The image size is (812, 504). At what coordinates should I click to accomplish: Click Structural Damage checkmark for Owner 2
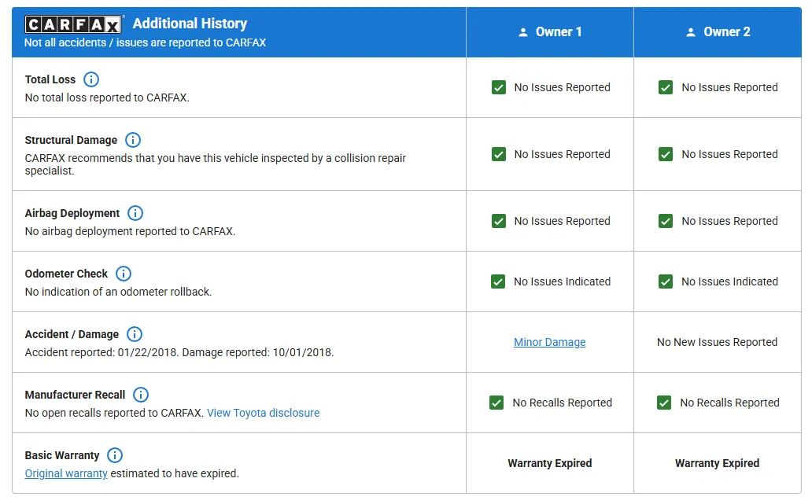[666, 153]
